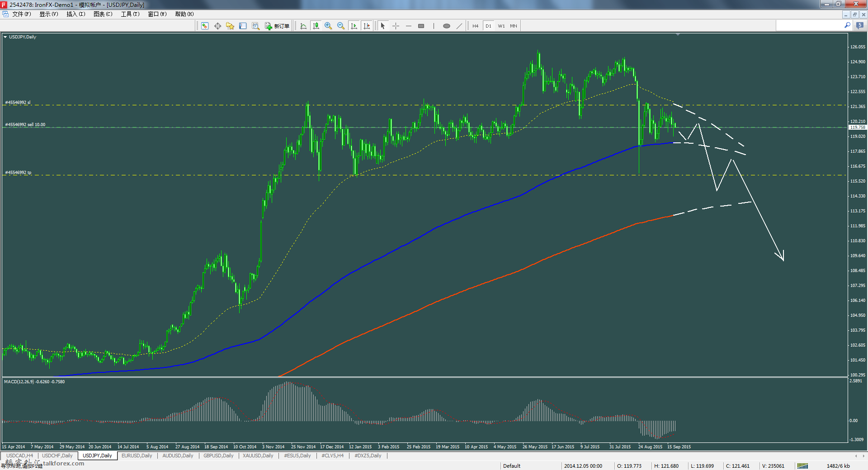
Task: Click the application logo icon in title bar
Action: tap(4, 5)
